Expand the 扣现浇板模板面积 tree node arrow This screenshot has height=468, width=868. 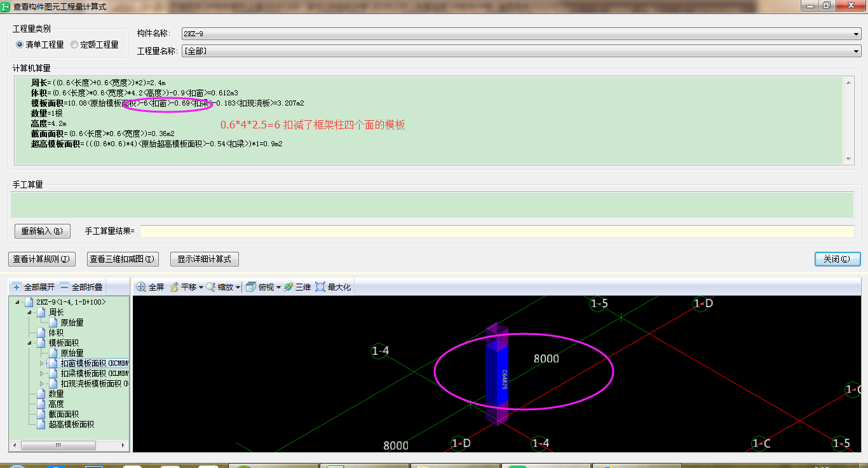click(x=42, y=383)
